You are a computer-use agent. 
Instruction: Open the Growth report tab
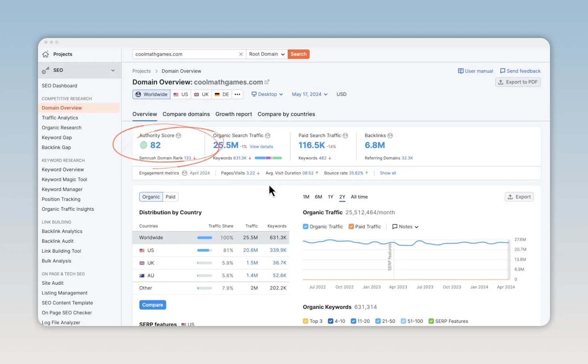point(234,114)
